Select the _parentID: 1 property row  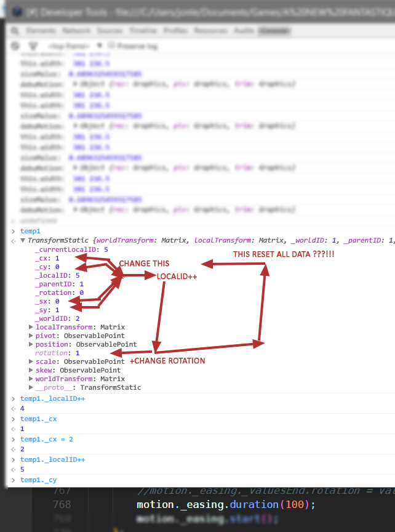pyautogui.click(x=59, y=284)
